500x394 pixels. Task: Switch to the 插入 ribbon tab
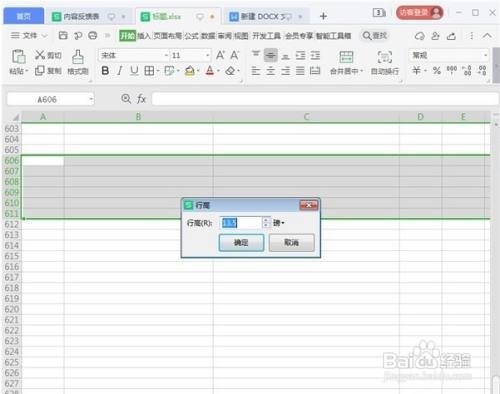coord(144,36)
